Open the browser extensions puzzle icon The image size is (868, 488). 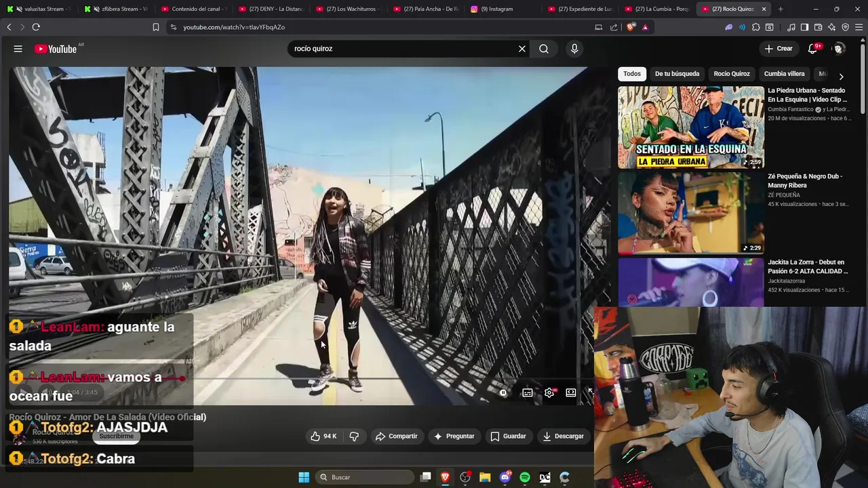point(756,27)
